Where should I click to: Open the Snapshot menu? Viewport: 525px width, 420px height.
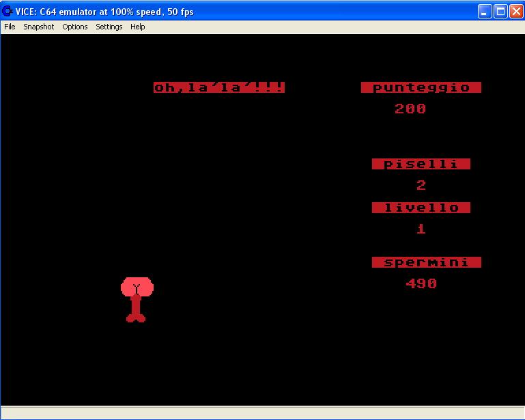38,27
